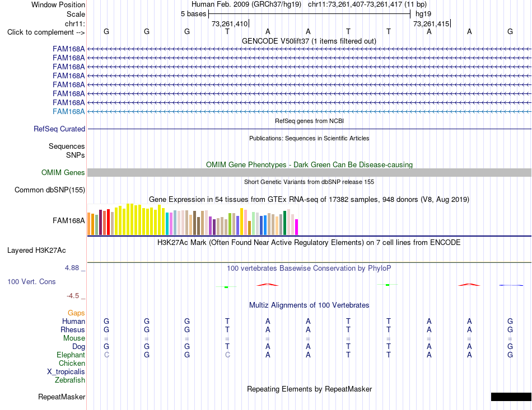The height and width of the screenshot is (410, 532).
Task: Click the RepeatMasker track label
Action: (x=62, y=397)
